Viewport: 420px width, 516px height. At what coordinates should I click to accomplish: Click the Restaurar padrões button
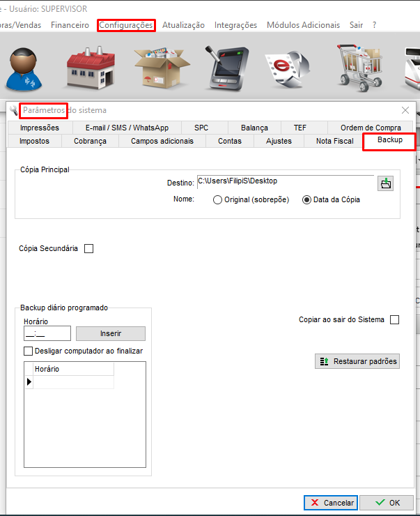coord(357,361)
